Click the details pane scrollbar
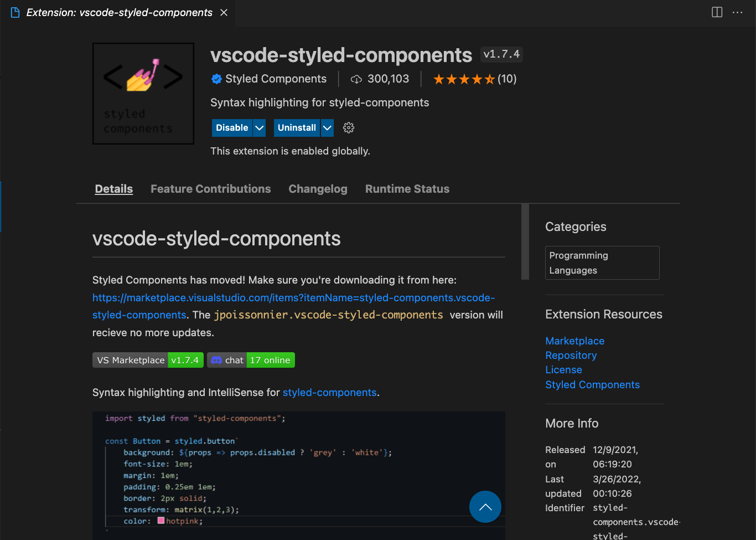 coord(525,241)
